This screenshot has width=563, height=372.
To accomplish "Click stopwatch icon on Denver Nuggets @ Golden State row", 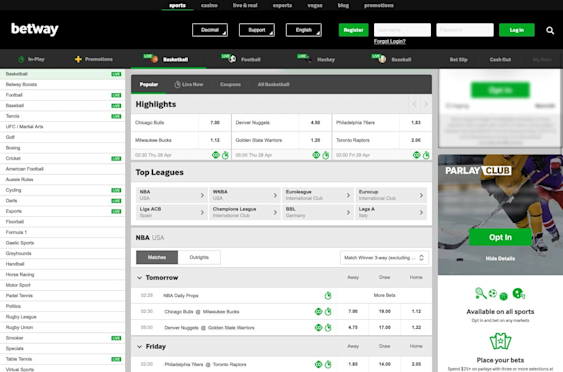I will tap(328, 327).
